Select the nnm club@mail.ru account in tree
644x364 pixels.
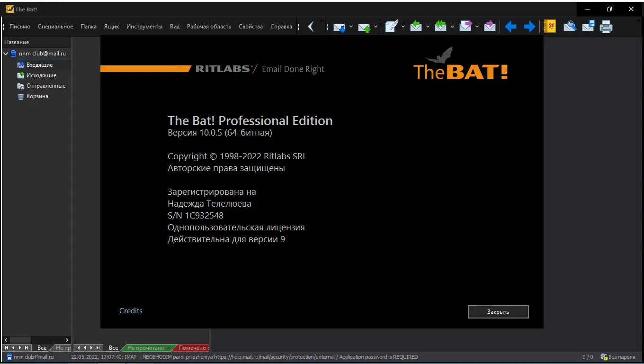coord(42,54)
